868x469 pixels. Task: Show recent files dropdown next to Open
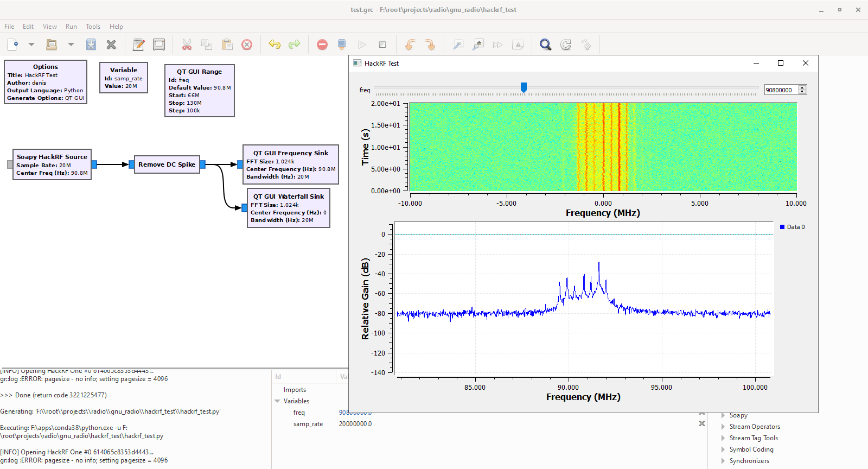coord(71,45)
